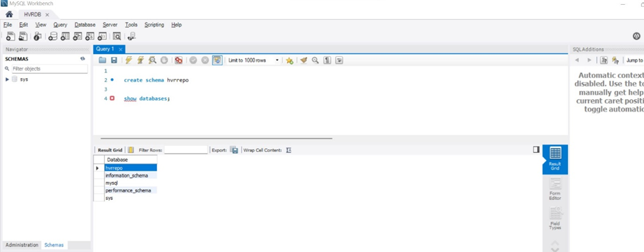Select sys schema in Navigator
The width and height of the screenshot is (644, 252).
point(24,79)
